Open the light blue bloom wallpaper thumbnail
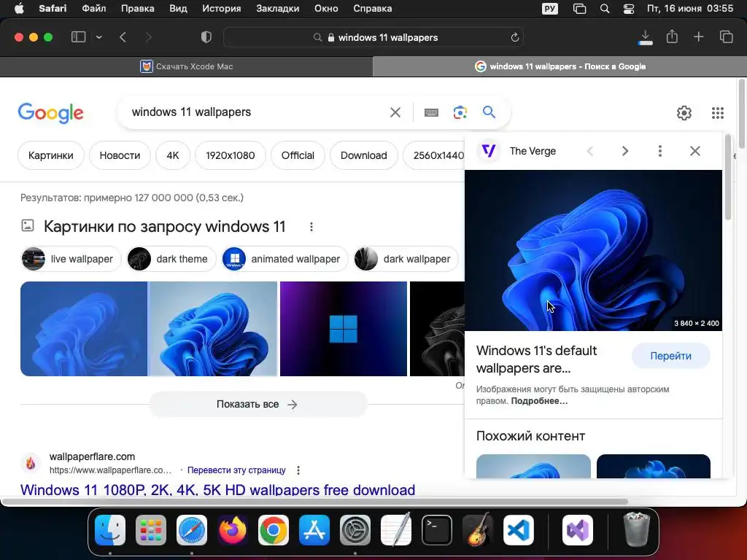The width and height of the screenshot is (747, 560). (213, 329)
